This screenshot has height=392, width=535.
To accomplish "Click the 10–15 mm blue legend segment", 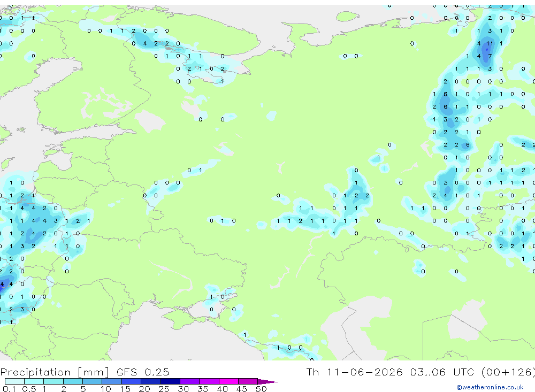I will pyautogui.click(x=112, y=381).
